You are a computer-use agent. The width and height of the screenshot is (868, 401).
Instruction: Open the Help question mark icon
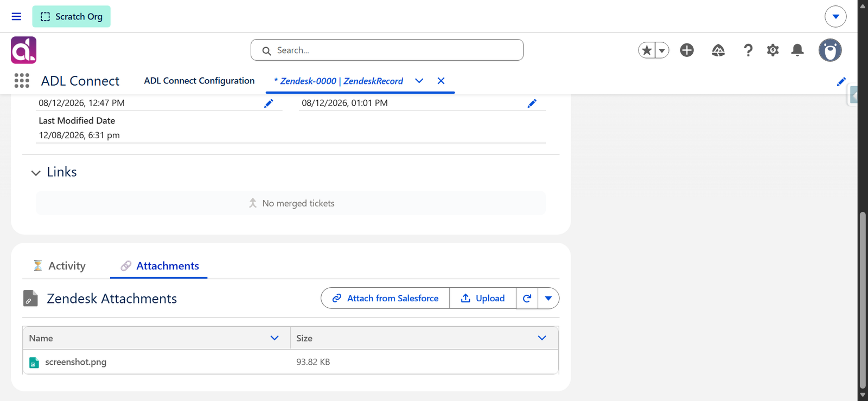pos(748,50)
